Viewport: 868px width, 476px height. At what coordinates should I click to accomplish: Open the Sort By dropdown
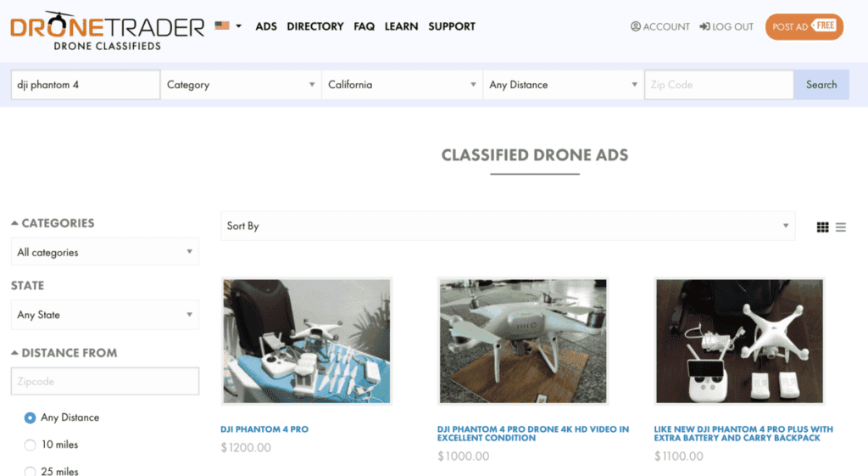(x=508, y=226)
